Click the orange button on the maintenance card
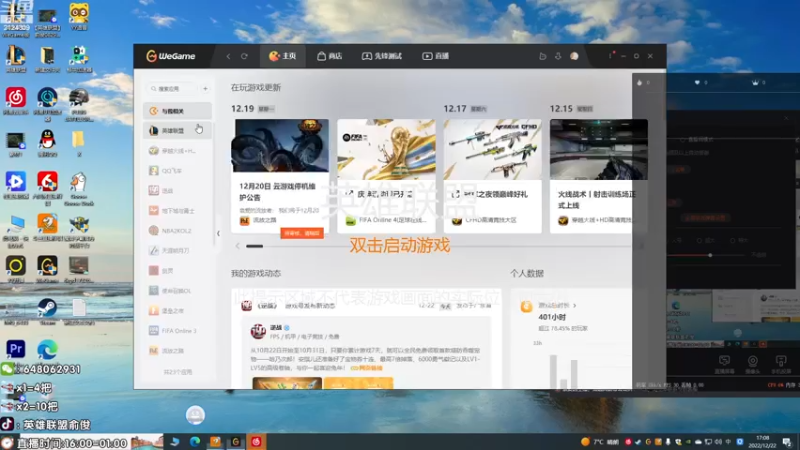Viewport: 800px width, 450px height. point(302,233)
